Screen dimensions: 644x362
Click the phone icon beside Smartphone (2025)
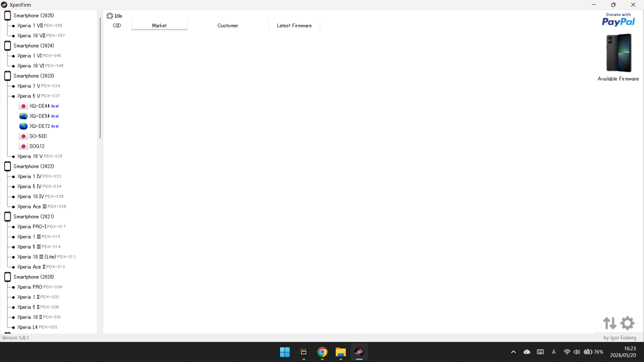(x=7, y=15)
